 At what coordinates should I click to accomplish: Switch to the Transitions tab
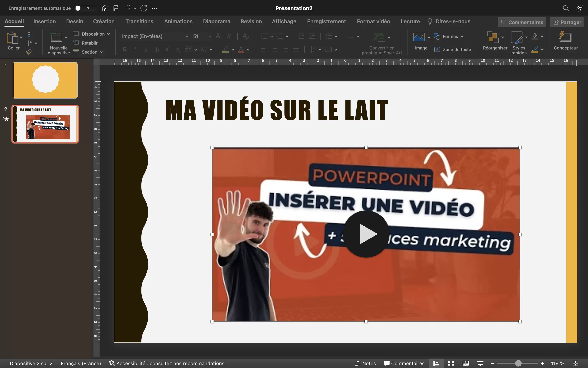[x=139, y=21]
